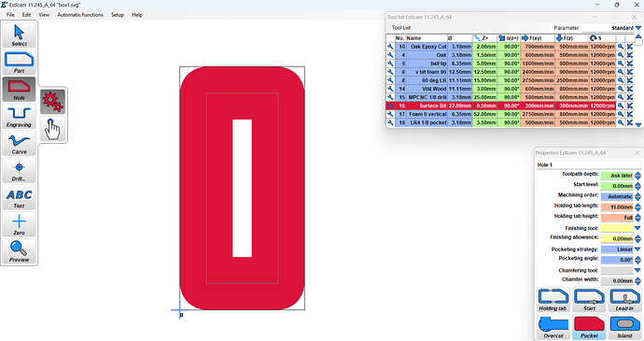Open the Edit menu

coord(26,15)
